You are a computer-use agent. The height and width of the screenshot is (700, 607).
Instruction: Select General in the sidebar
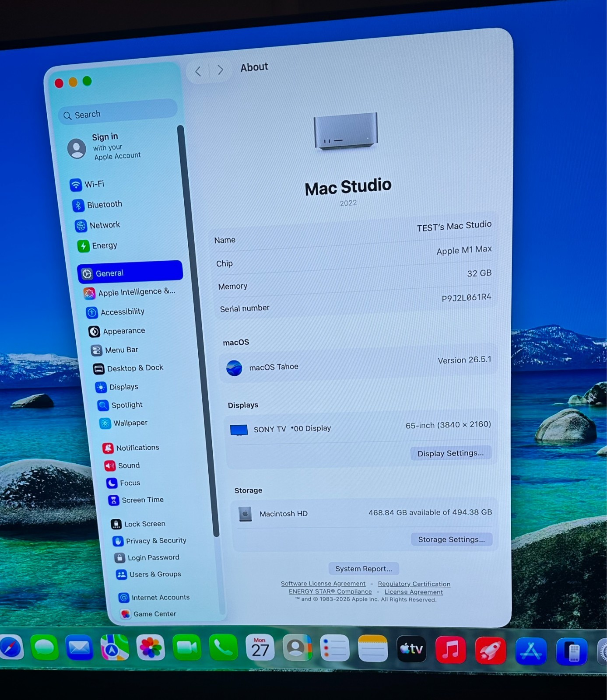(x=130, y=272)
